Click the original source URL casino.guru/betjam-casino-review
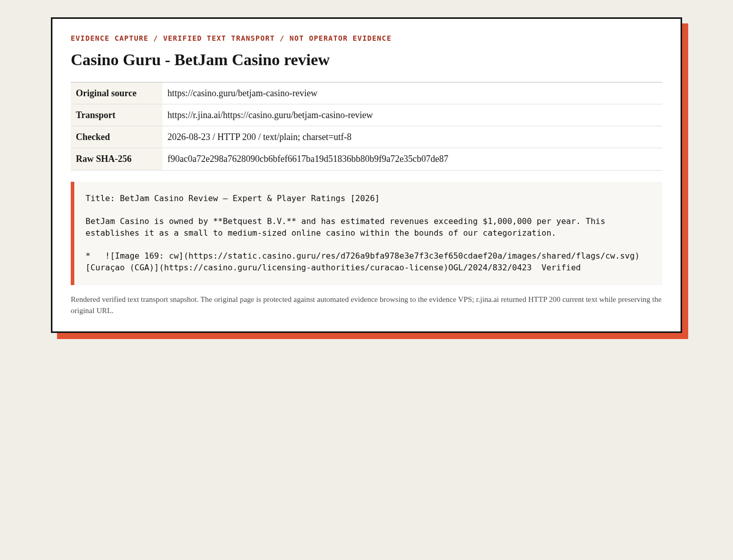The height and width of the screenshot is (560, 733). pyautogui.click(x=242, y=93)
